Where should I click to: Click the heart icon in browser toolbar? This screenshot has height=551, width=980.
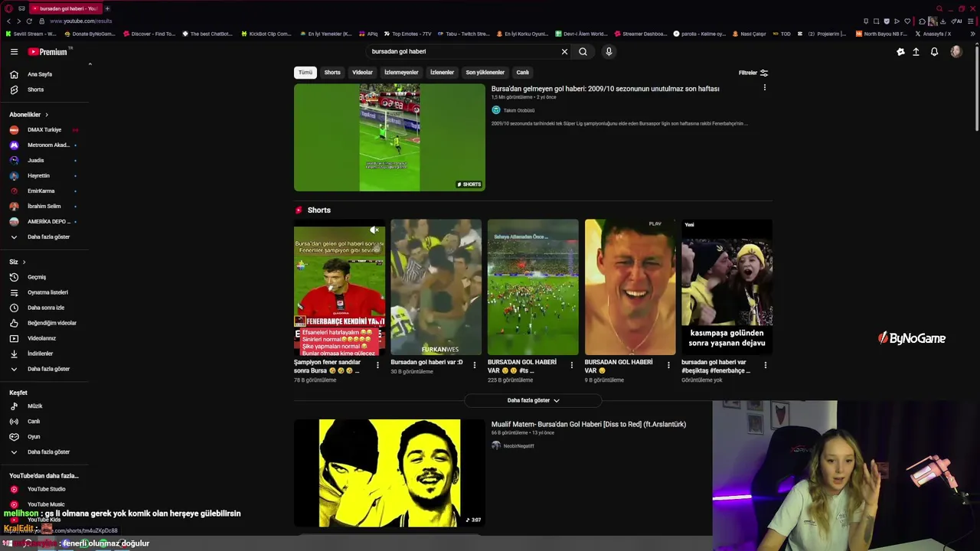[907, 21]
